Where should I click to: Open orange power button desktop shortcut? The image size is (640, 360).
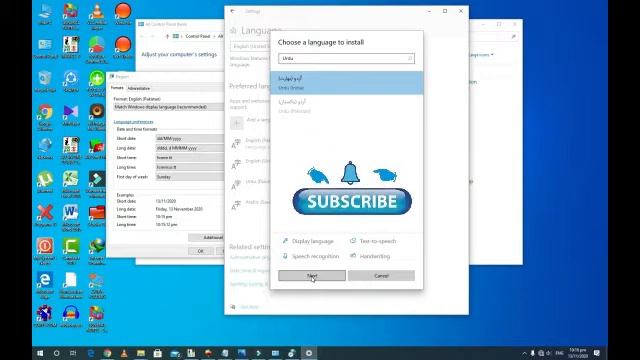(45, 251)
